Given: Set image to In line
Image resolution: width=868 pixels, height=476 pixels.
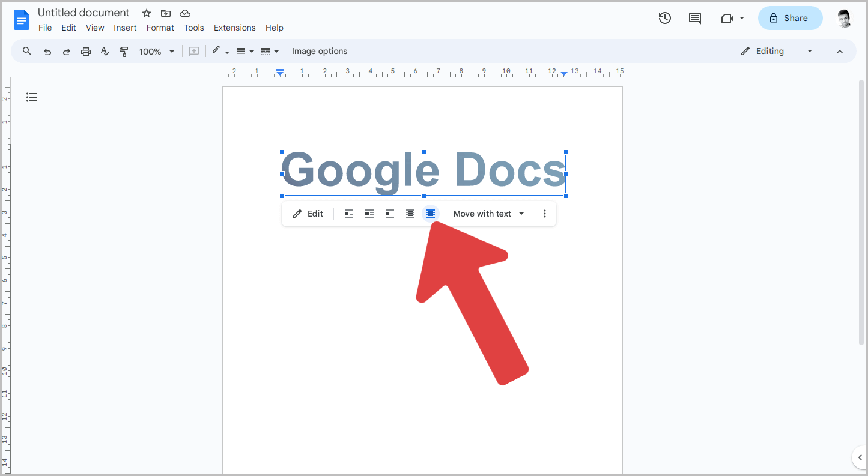Looking at the screenshot, I should [349, 214].
